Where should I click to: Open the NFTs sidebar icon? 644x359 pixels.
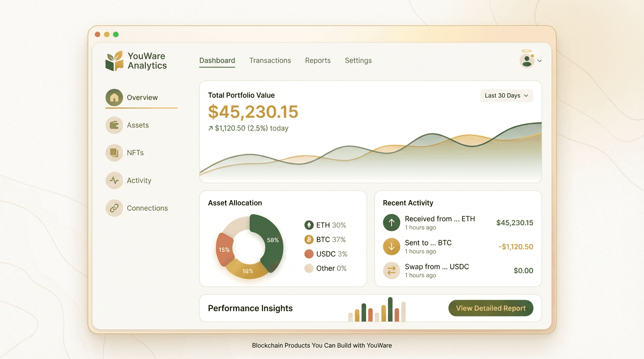click(114, 153)
